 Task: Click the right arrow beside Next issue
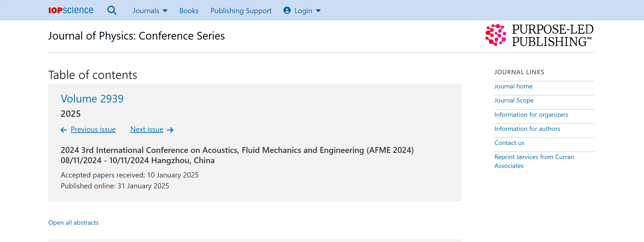point(170,130)
